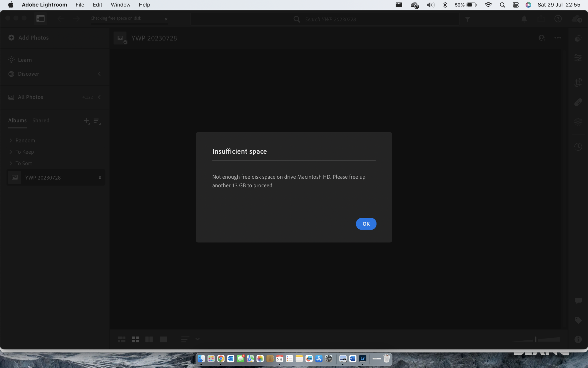Image resolution: width=588 pixels, height=368 pixels.
Task: Switch to square grid view
Action: pos(136,339)
